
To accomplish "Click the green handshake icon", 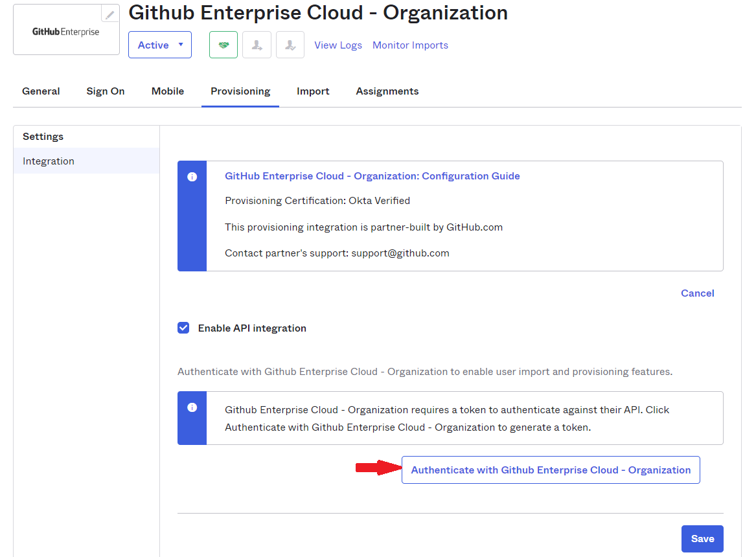I will (223, 45).
